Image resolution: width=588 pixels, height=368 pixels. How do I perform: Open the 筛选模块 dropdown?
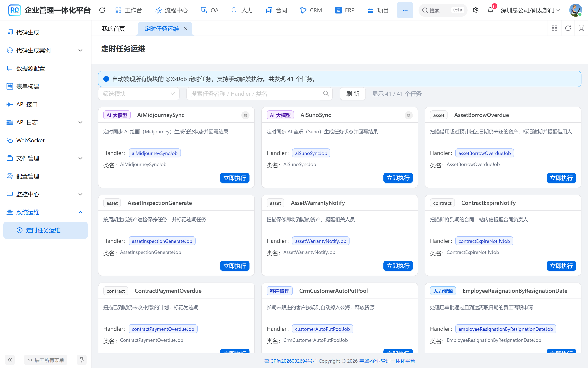[139, 94]
